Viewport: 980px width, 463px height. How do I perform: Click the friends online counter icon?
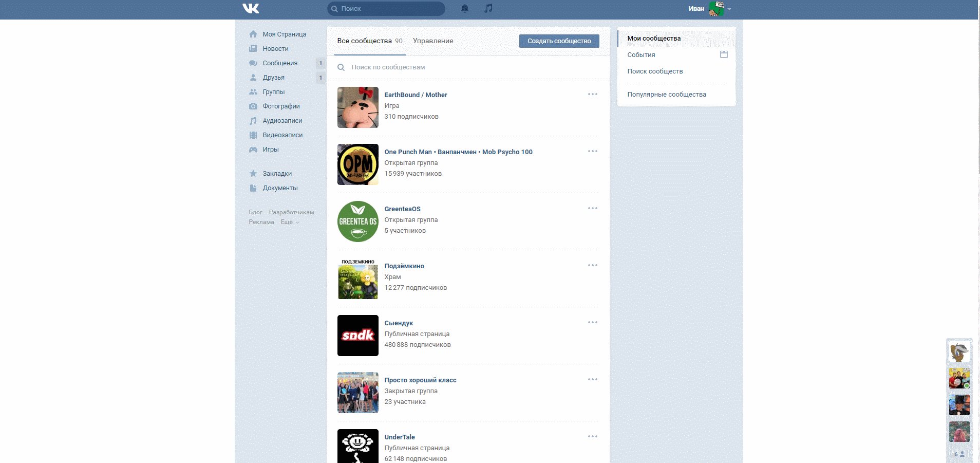pos(959,454)
